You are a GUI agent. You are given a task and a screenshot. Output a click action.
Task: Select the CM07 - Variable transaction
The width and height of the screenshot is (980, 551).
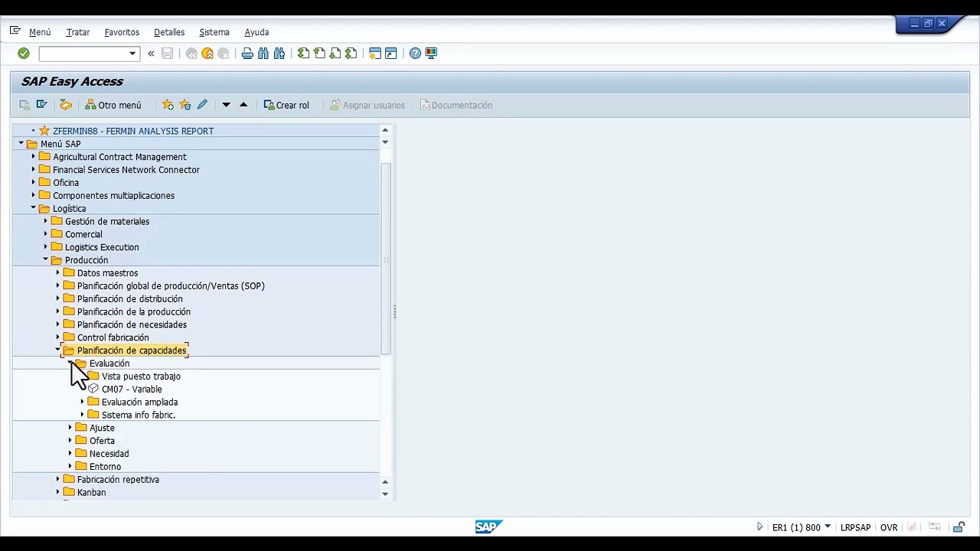click(x=132, y=389)
